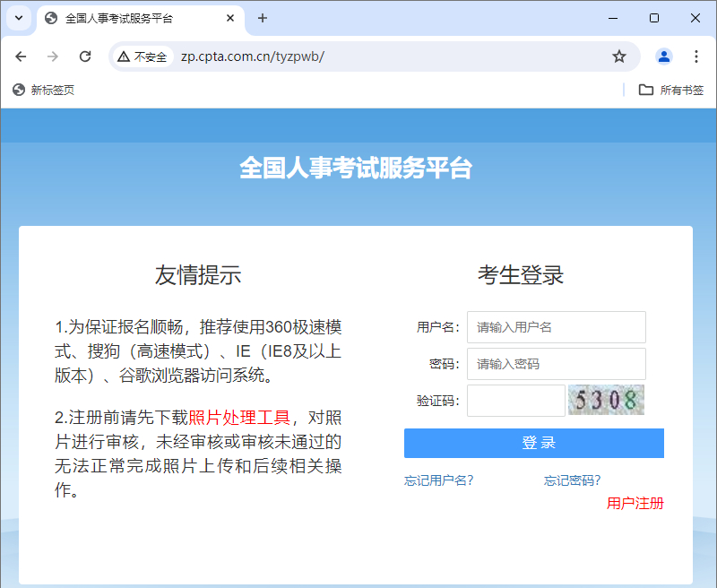Open the Chrome profile avatar
The image size is (717, 588).
click(x=664, y=56)
